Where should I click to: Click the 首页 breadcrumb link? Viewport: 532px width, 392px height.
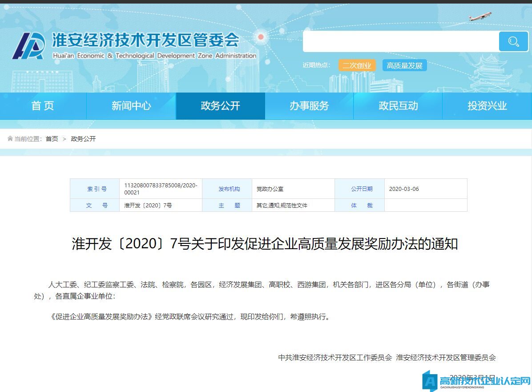[52, 139]
